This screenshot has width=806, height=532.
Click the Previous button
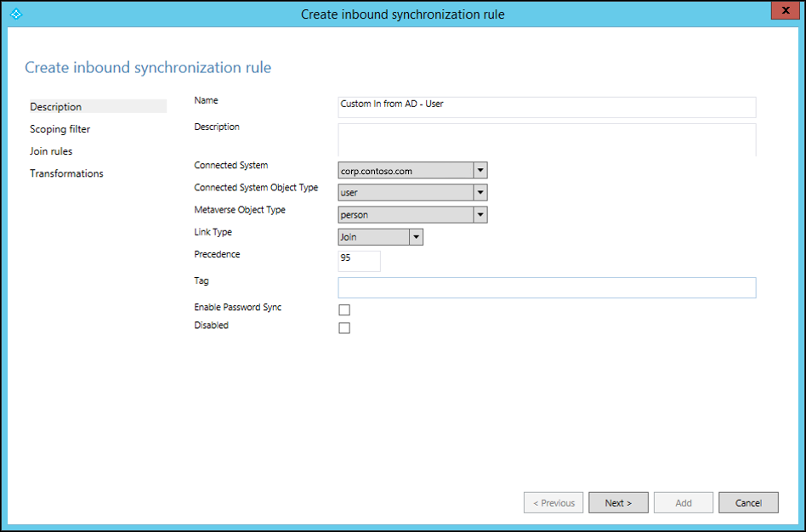tap(553, 502)
